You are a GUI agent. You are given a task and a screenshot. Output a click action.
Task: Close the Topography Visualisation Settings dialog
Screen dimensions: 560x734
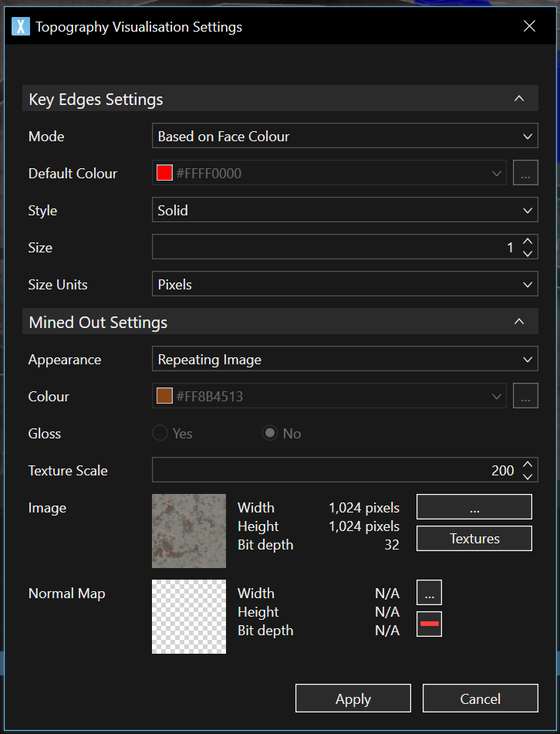point(529,26)
